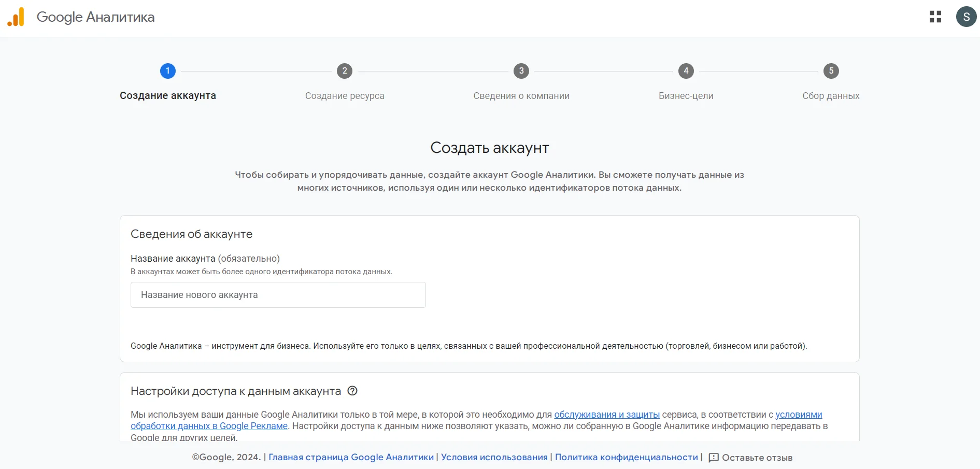Click the ©Google, 2024 copyright text

pos(226,457)
